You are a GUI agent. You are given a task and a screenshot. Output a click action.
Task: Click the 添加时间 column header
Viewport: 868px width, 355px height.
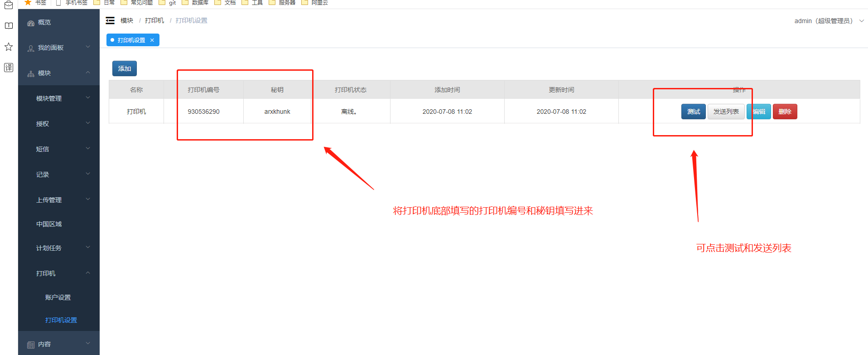(448, 90)
